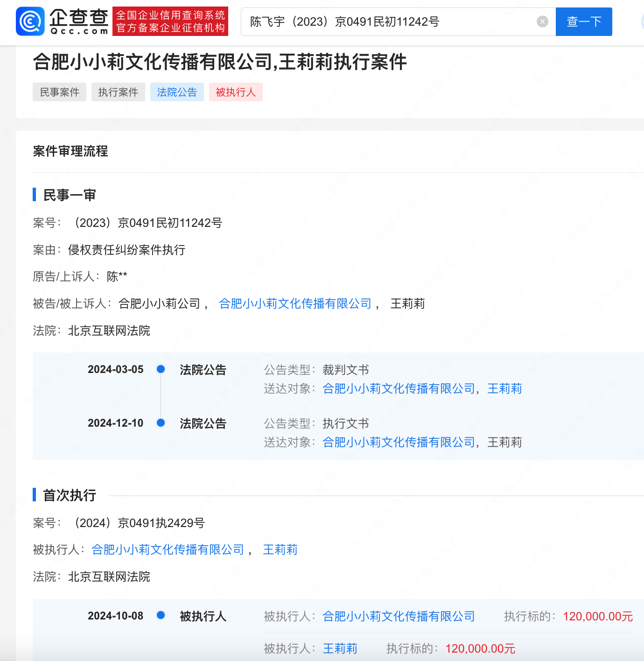Clear the search box with the x icon
This screenshot has height=661, width=644.
(x=542, y=21)
